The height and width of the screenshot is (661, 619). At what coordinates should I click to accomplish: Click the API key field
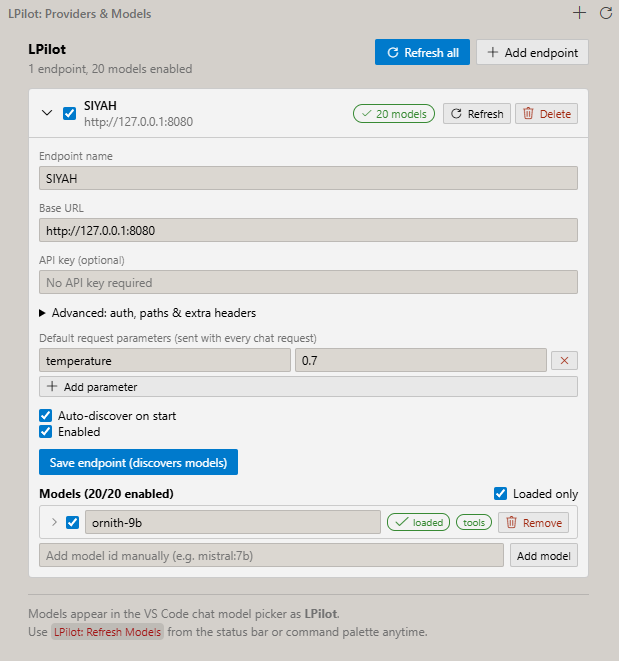(308, 282)
